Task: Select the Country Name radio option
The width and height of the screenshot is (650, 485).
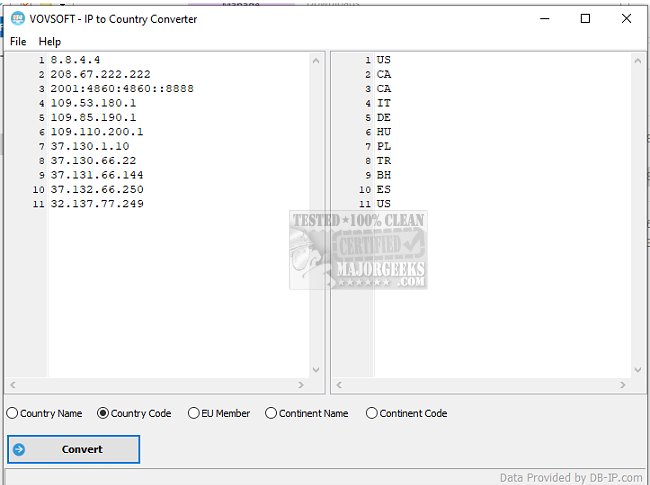Action: tap(12, 413)
